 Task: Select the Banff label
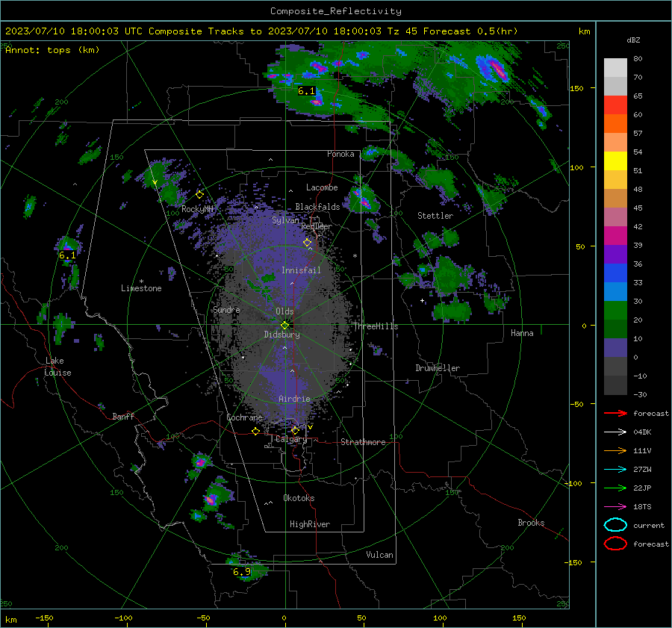tap(123, 417)
